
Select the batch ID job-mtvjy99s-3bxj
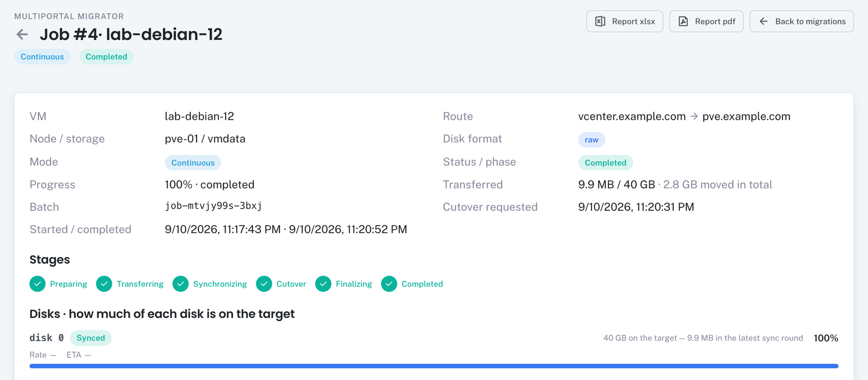pos(214,206)
